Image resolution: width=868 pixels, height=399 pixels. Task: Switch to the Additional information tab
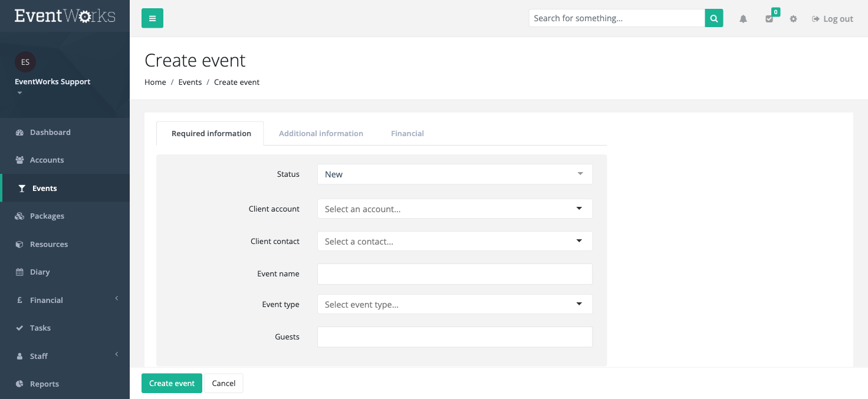(x=321, y=134)
